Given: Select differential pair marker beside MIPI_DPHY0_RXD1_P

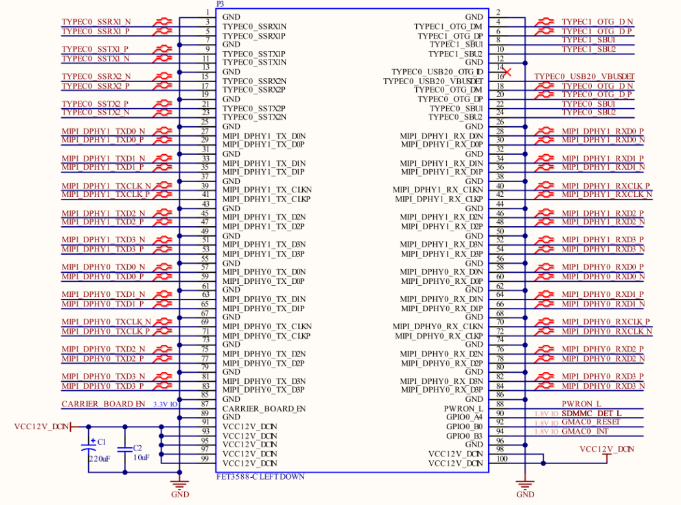Looking at the screenshot, I should pyautogui.click(x=544, y=294).
